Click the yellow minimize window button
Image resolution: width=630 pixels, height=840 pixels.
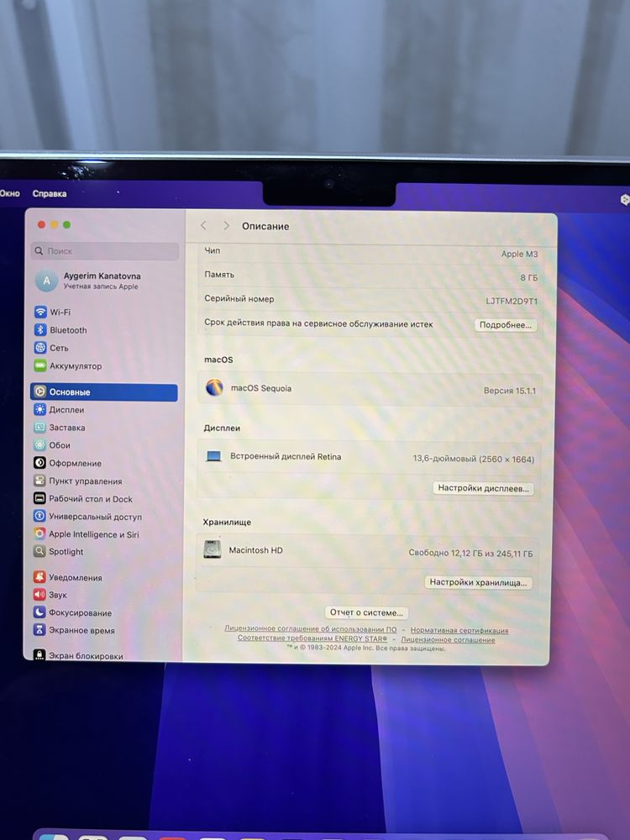[x=54, y=224]
